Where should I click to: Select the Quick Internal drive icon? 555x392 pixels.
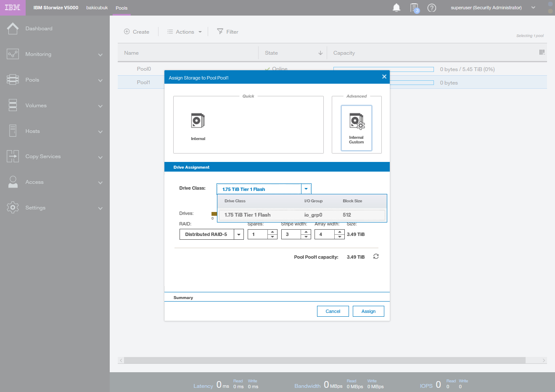click(198, 121)
